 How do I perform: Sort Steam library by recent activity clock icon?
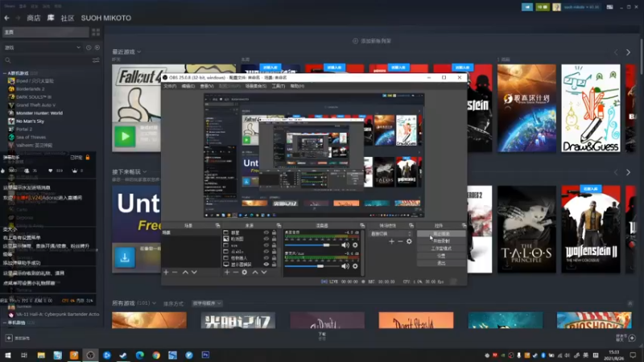(x=89, y=47)
